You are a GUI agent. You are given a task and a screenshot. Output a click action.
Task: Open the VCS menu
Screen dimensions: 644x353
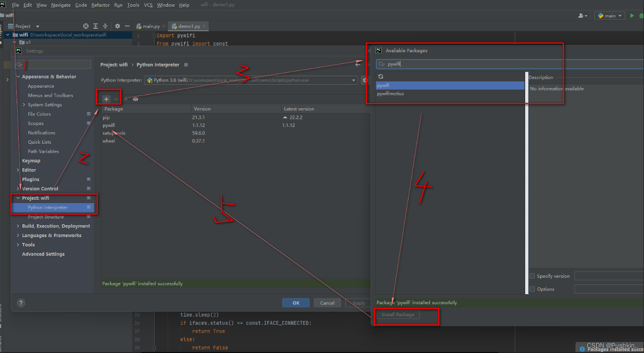pyautogui.click(x=148, y=5)
